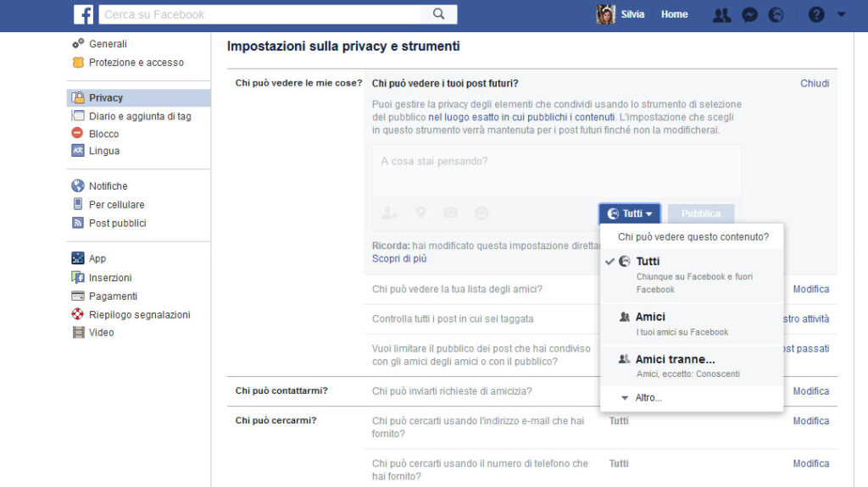Expand the account menu arrow in top bar
This screenshot has width=868, height=487.
click(842, 14)
